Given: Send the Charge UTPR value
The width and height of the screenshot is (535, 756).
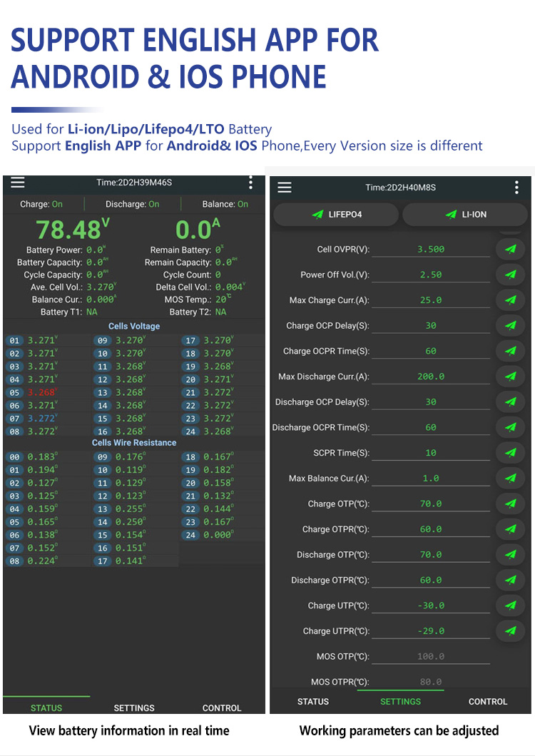Looking at the screenshot, I should [x=511, y=630].
